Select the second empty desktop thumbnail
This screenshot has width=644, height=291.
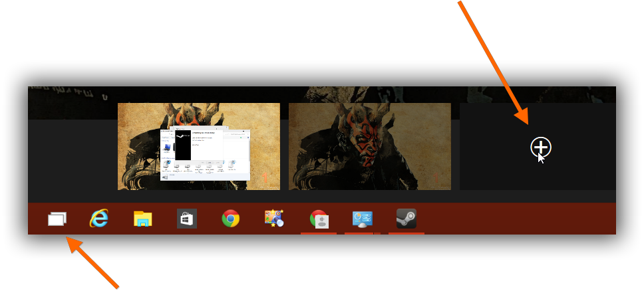click(x=370, y=147)
